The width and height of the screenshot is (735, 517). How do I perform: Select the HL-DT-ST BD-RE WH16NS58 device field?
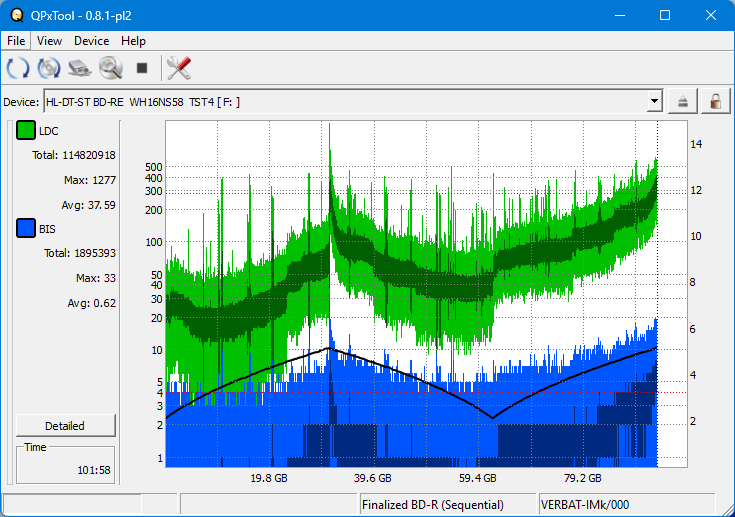pyautogui.click(x=352, y=101)
